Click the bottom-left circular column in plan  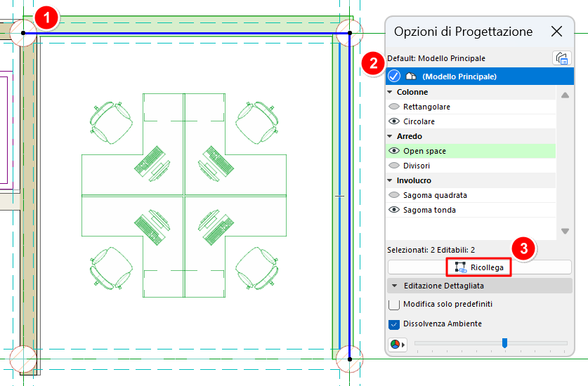coord(23,359)
